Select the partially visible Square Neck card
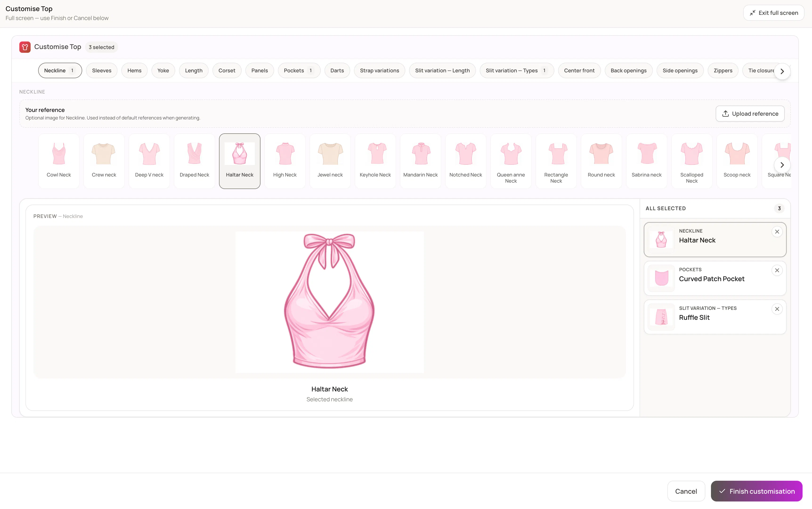The image size is (812, 509). pyautogui.click(x=776, y=161)
